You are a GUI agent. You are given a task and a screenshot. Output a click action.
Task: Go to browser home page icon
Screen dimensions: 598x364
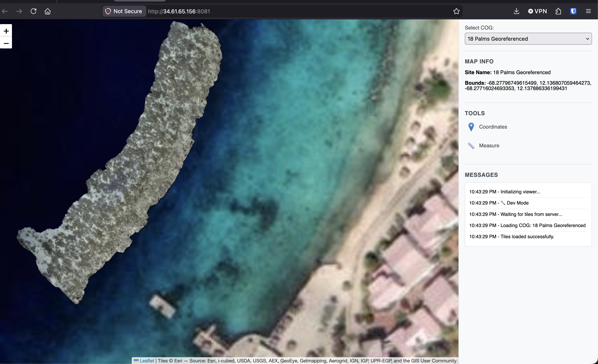tap(48, 11)
